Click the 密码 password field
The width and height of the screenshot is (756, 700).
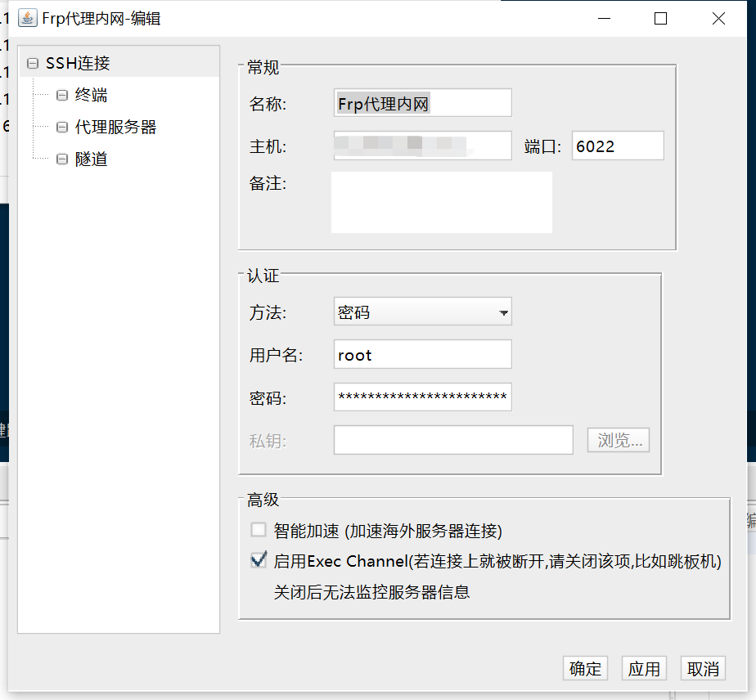pyautogui.click(x=423, y=397)
